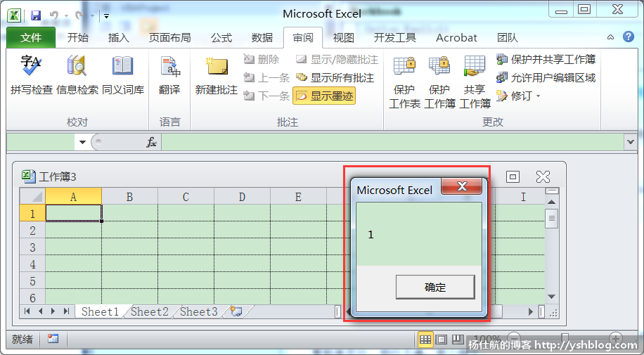Minimize the ribbon with the caret icon

click(611, 37)
